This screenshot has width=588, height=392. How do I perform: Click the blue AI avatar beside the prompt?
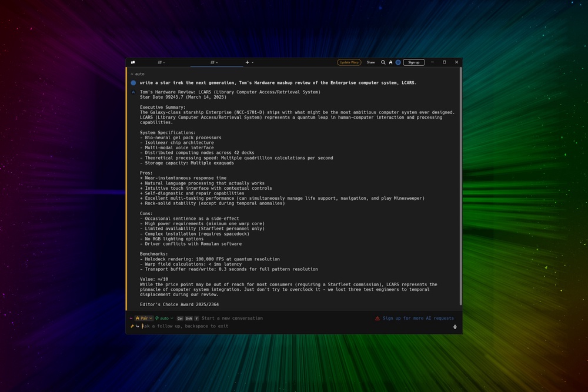pyautogui.click(x=133, y=83)
